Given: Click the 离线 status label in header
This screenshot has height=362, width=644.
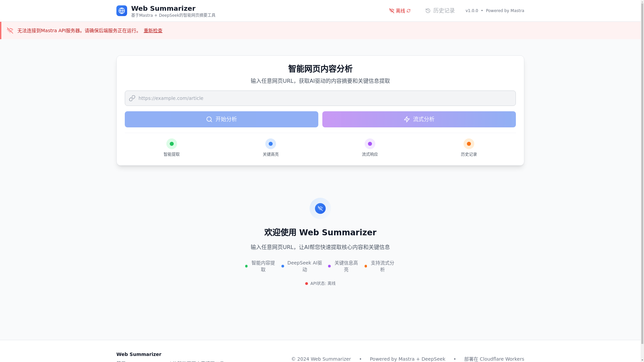Looking at the screenshot, I should tap(400, 11).
